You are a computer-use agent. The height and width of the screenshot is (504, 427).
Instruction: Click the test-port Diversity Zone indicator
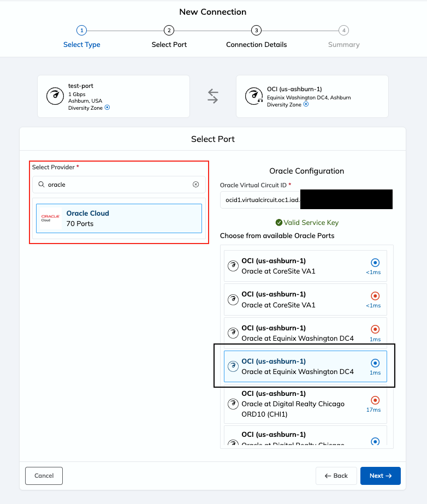[108, 108]
